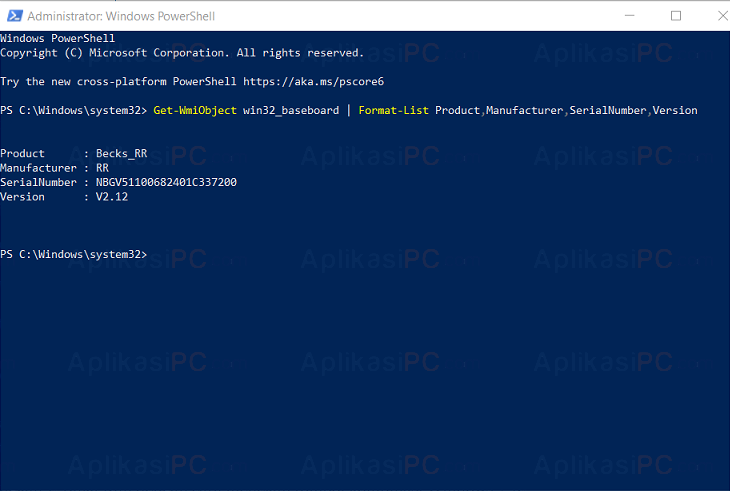
Task: Click the Product,Manufacturer,SerialNumber,Version parameter list
Action: click(x=566, y=110)
